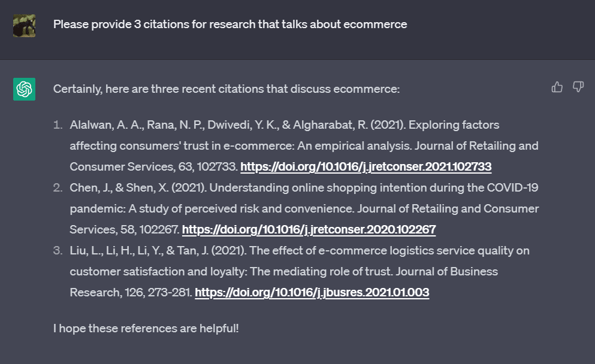Open the jretconser.2021.102733 DOI link
Screen dimensions: 595x364
(366, 166)
